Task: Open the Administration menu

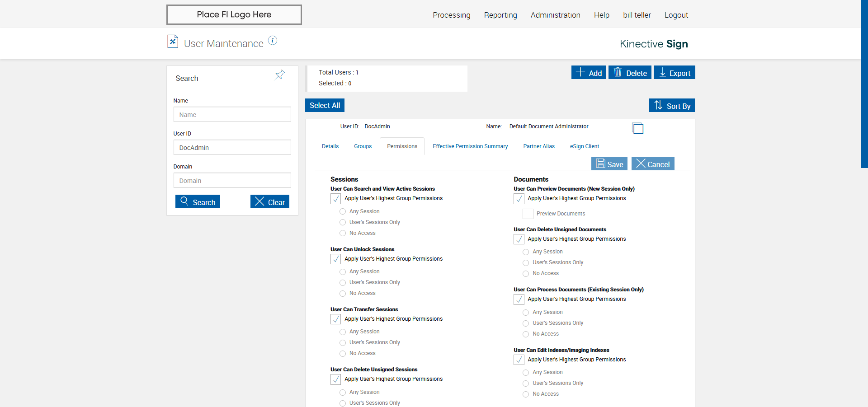Action: coord(555,15)
